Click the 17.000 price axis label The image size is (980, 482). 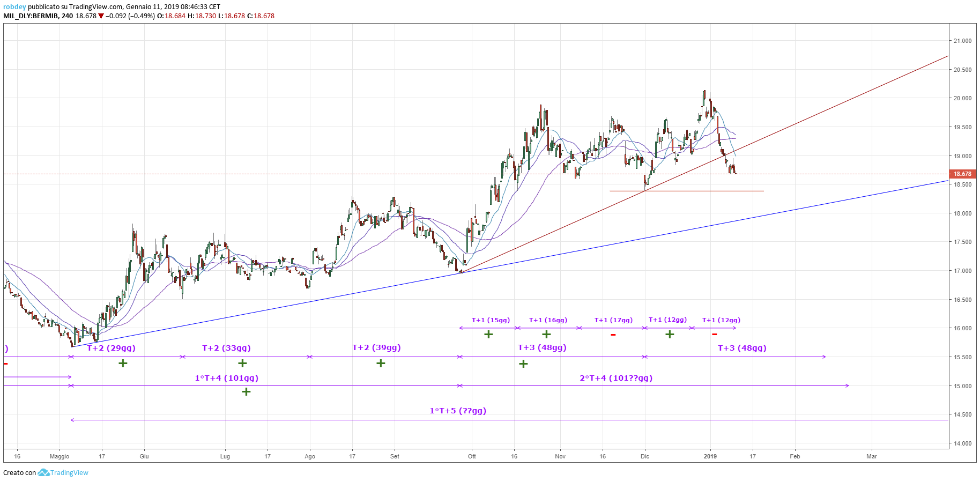click(962, 271)
